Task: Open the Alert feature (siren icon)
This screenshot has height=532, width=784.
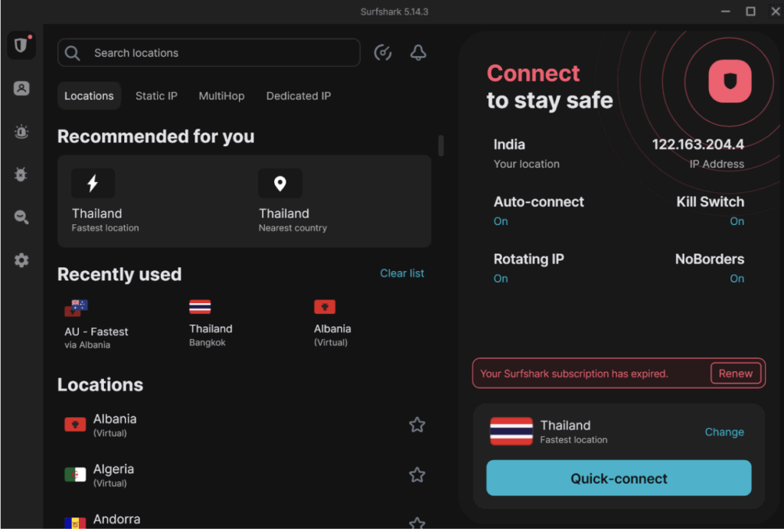Action: point(21,131)
